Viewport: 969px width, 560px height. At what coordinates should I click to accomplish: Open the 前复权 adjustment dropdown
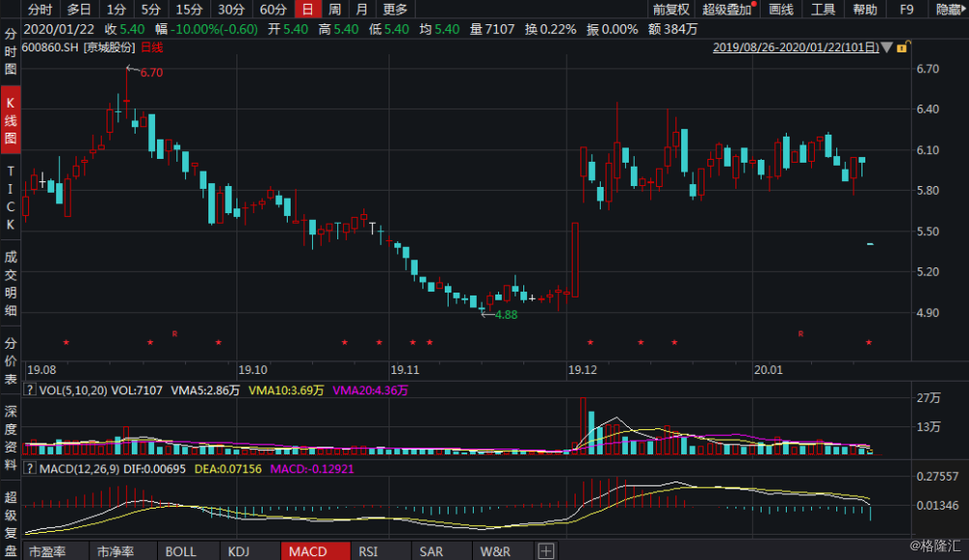tap(672, 10)
